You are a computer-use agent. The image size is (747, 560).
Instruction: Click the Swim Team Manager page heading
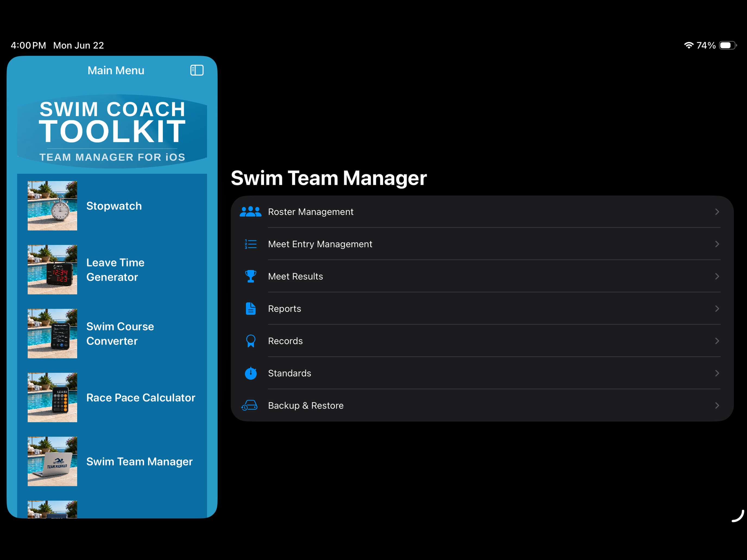(x=329, y=178)
